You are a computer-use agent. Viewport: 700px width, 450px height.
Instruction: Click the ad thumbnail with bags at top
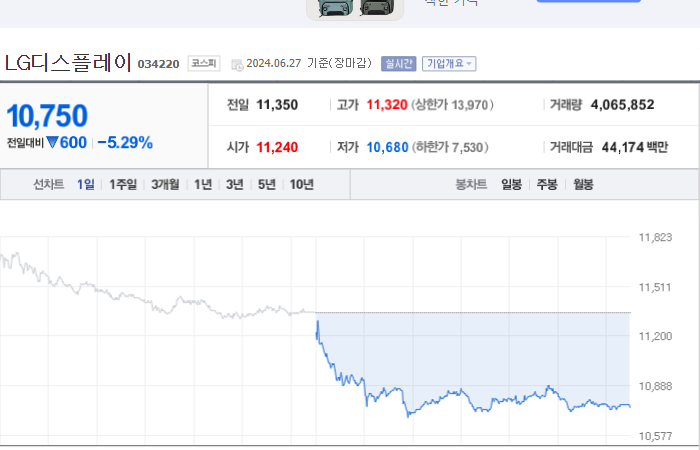click(x=355, y=9)
